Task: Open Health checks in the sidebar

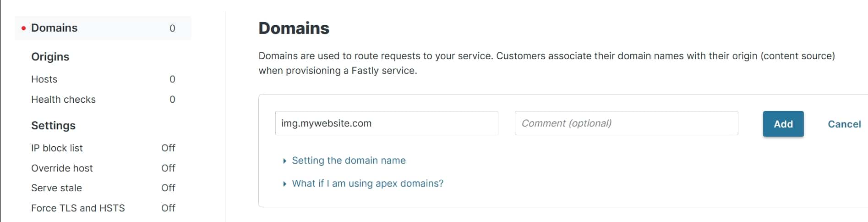Action: [x=63, y=100]
